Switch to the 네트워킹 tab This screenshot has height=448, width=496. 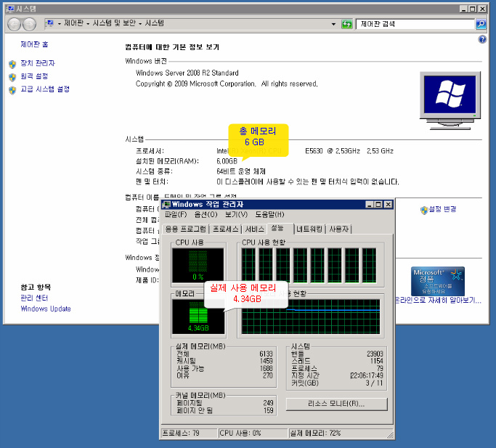tap(309, 229)
